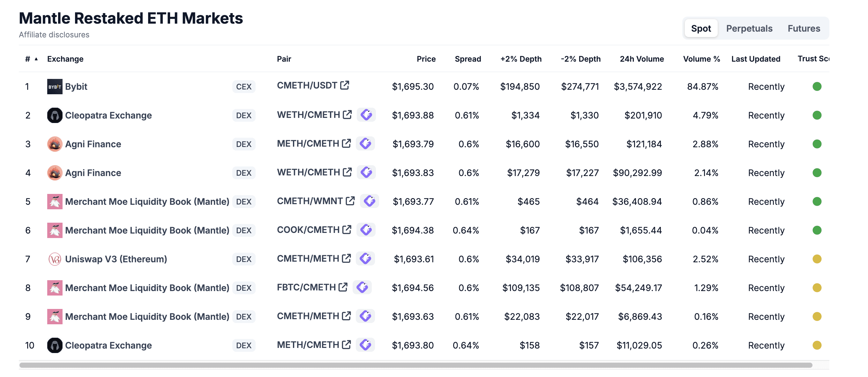Viewport: 868px width, 377px height.
Task: Click purple badge icon on CMETH/WMNT row
Action: 370,201
